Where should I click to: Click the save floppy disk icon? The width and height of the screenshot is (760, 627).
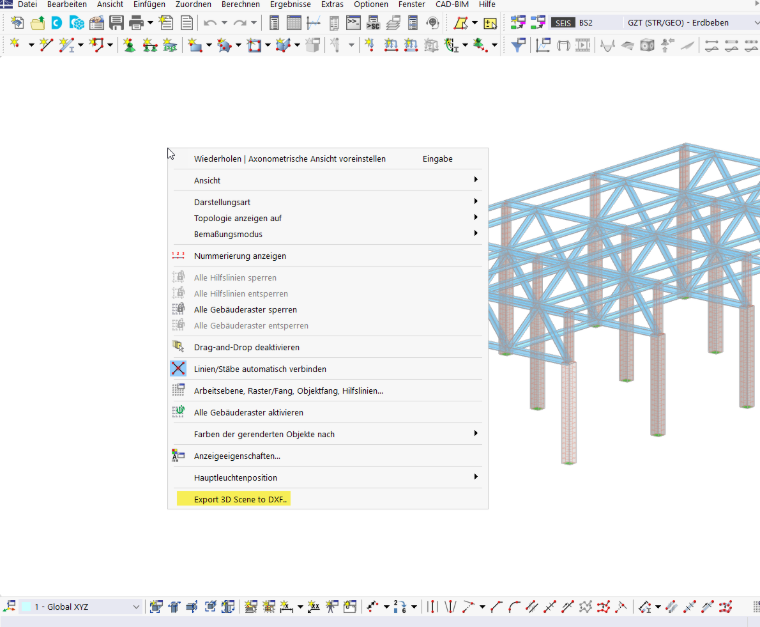pyautogui.click(x=116, y=23)
